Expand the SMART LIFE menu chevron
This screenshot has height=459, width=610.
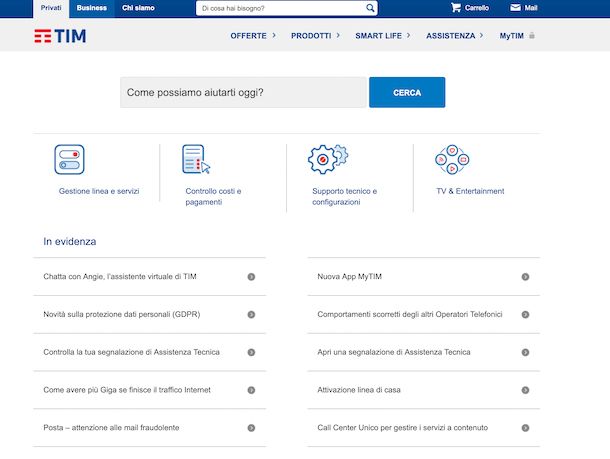coord(408,35)
